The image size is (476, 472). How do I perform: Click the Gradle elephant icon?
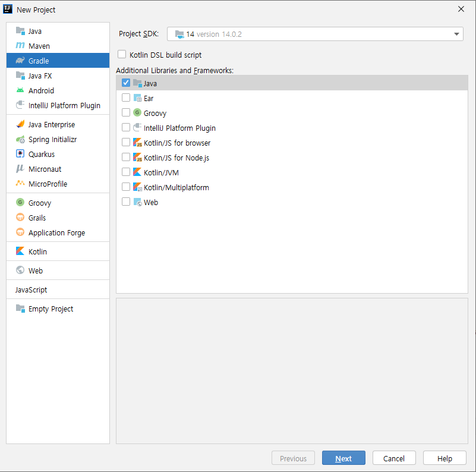[20, 61]
